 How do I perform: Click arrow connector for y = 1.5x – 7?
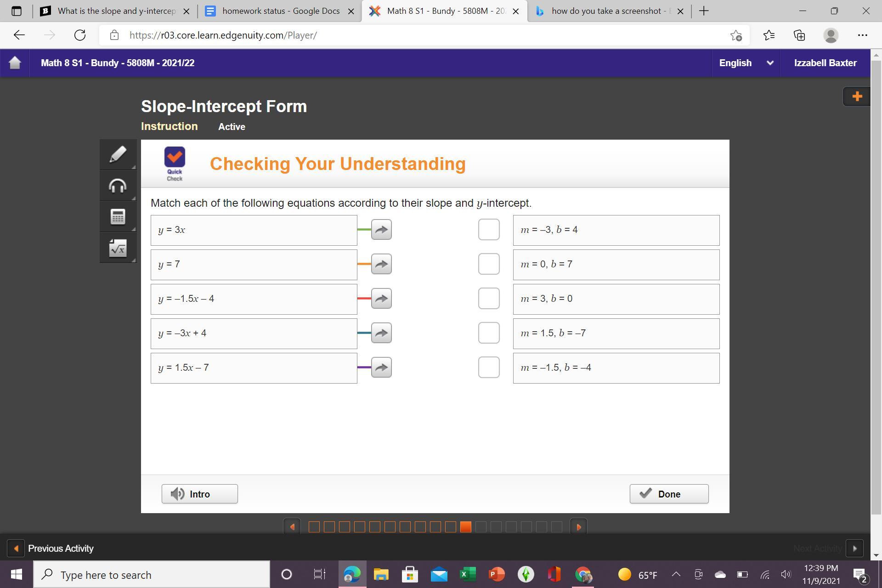[381, 367]
